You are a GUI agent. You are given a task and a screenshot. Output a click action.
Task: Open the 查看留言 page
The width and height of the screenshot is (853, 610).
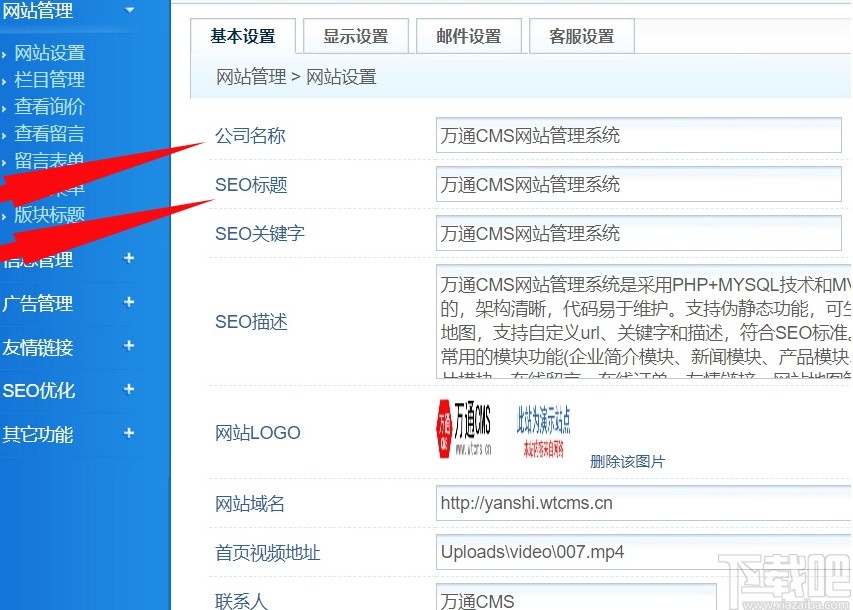49,133
